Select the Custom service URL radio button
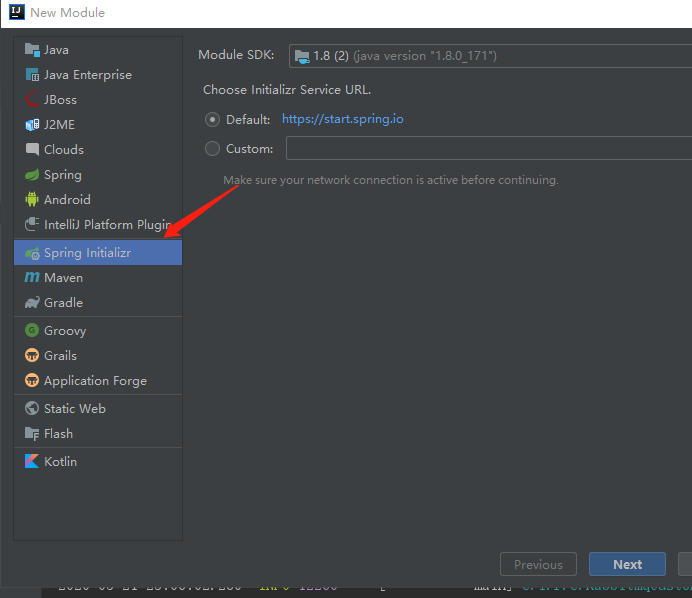Viewport: 692px width, 598px height. 212,149
